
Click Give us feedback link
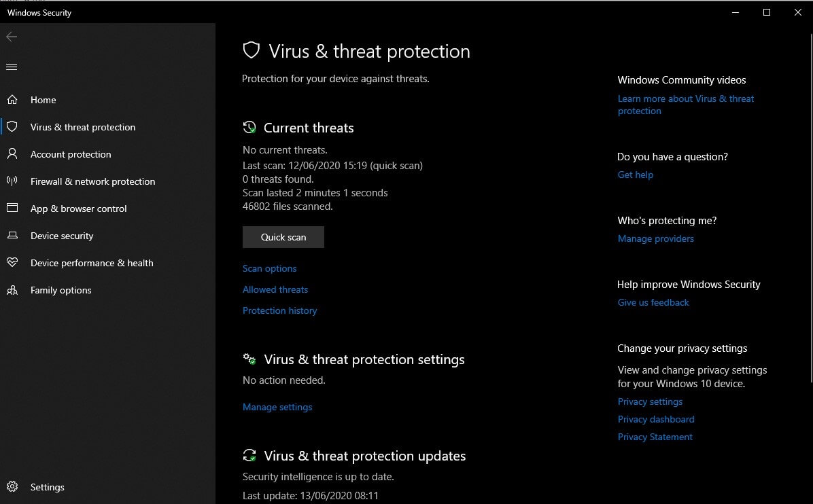[653, 302]
